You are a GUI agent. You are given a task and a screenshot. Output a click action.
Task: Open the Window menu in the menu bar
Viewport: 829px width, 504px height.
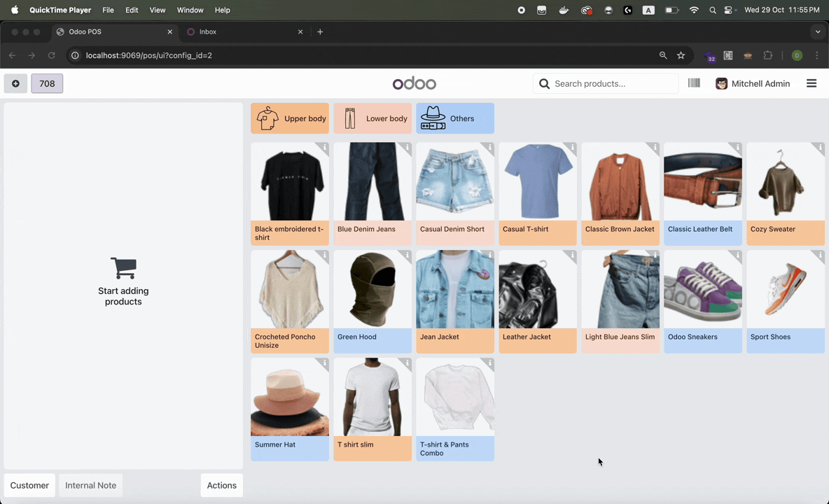(x=190, y=10)
